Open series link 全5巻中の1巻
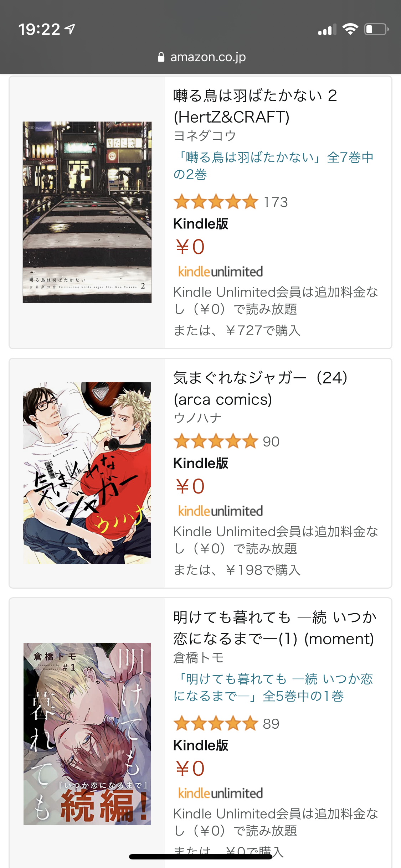 point(273,687)
